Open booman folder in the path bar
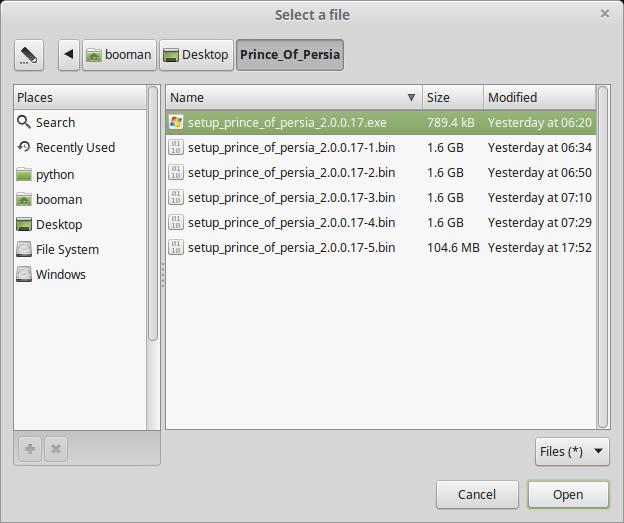Image resolution: width=624 pixels, height=523 pixels. pyautogui.click(x=119, y=55)
